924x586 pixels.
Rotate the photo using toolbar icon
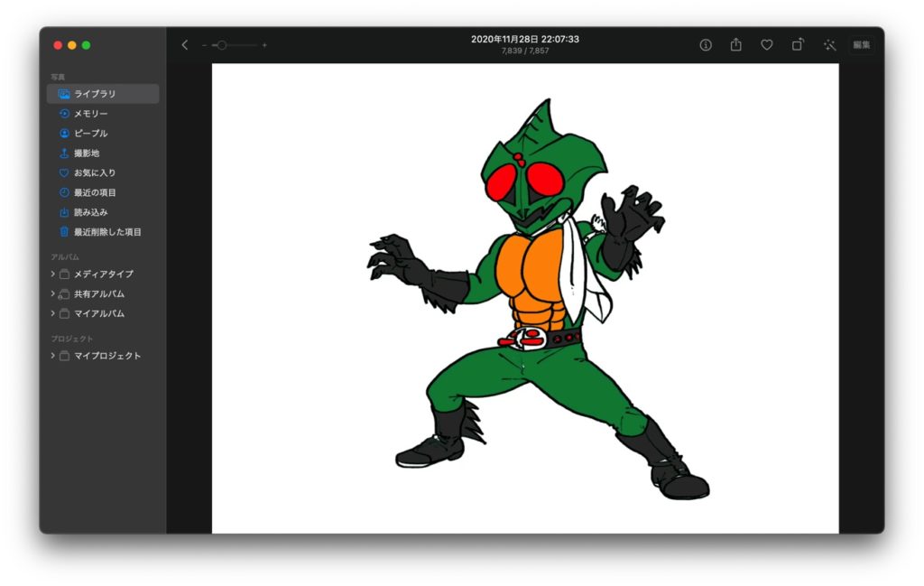pyautogui.click(x=798, y=45)
